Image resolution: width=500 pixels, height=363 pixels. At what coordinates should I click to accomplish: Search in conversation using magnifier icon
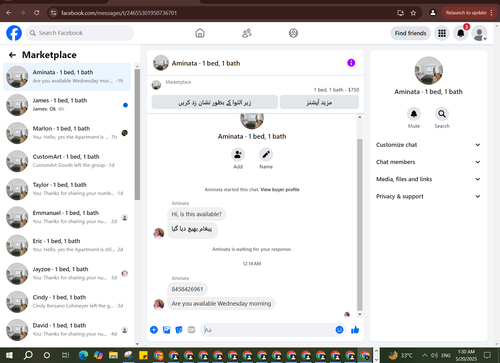442,114
